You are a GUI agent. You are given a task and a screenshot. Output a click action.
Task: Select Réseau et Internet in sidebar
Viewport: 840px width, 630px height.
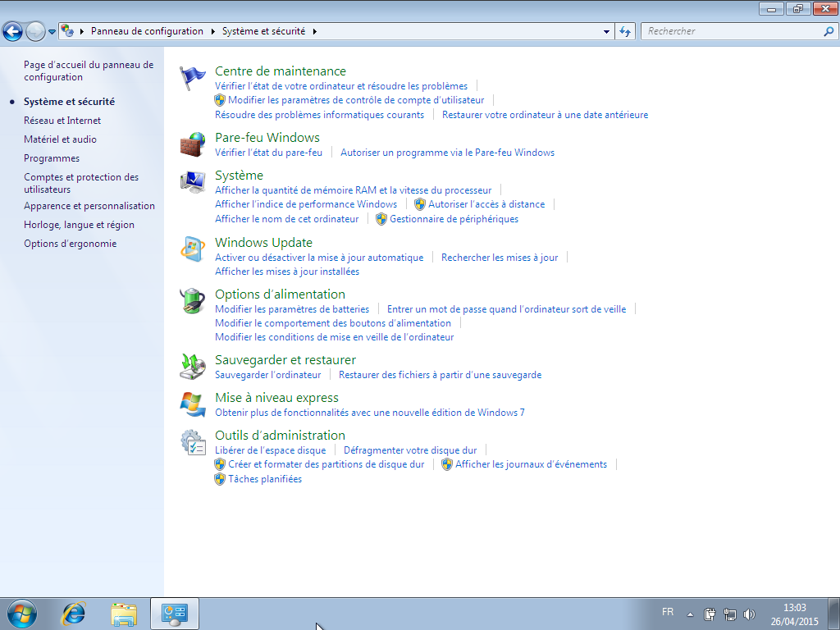click(x=62, y=121)
